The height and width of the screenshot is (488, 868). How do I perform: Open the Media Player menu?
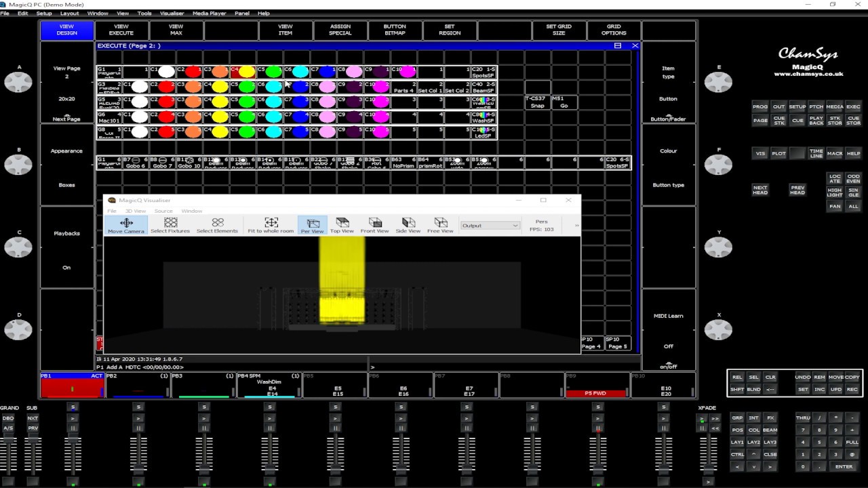point(210,13)
